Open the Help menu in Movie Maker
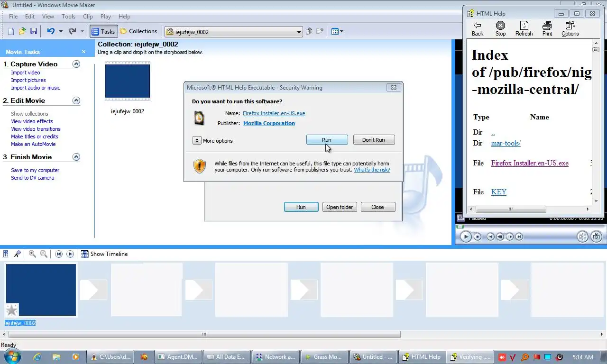 (124, 17)
